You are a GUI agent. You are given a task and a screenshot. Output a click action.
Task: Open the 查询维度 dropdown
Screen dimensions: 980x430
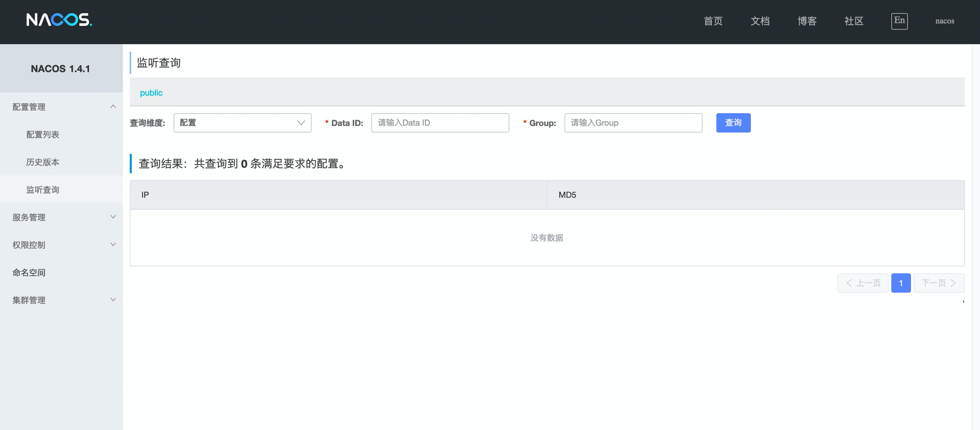point(242,123)
